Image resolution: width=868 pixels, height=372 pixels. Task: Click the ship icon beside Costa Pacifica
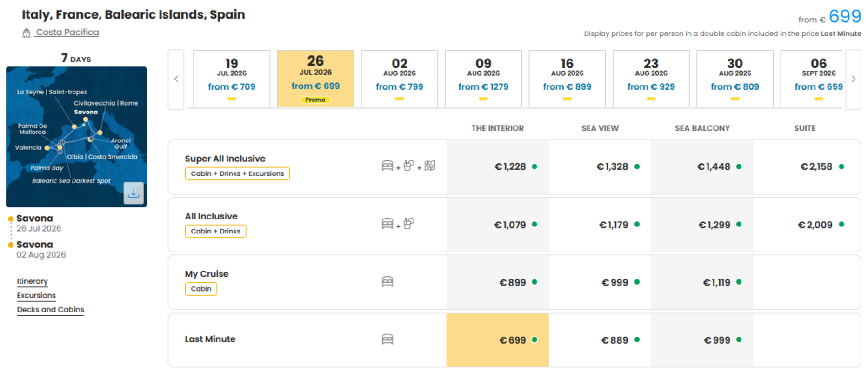point(27,33)
